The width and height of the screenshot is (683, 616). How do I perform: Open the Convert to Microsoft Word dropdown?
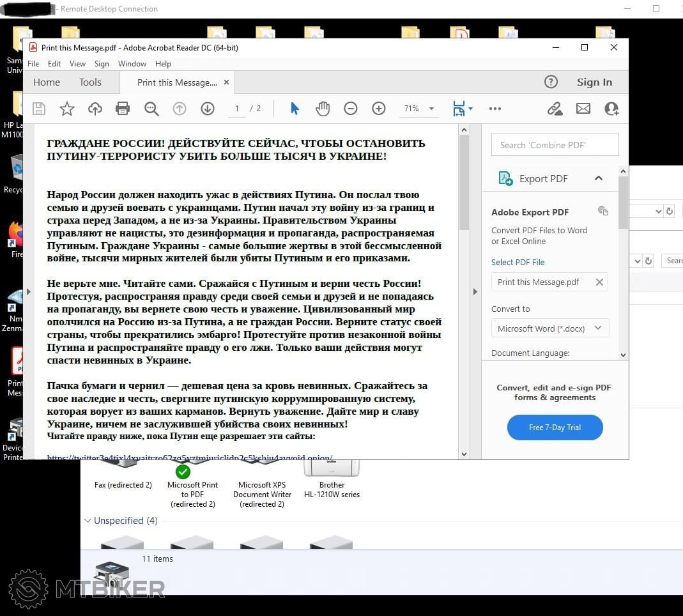coord(549,328)
